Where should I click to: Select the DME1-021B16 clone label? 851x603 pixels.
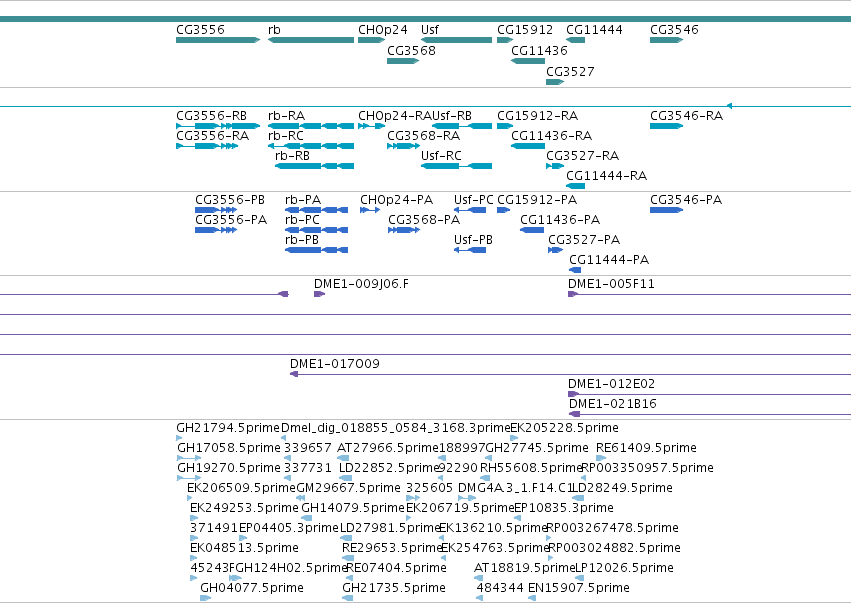coord(613,404)
